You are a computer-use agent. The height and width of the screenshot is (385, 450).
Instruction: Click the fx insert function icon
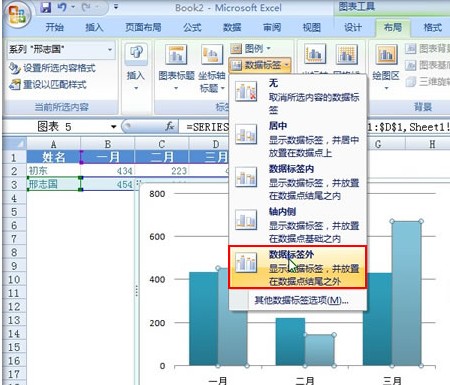coord(169,127)
